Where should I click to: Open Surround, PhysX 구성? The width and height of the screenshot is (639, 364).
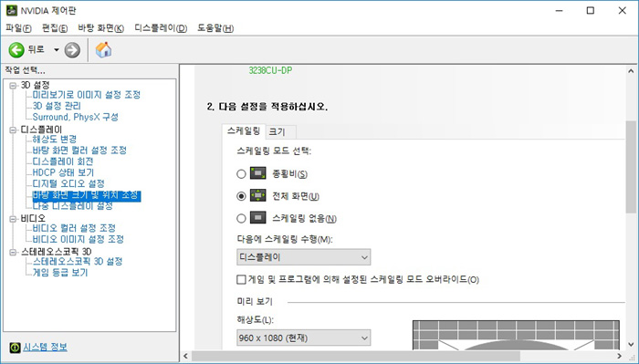76,117
